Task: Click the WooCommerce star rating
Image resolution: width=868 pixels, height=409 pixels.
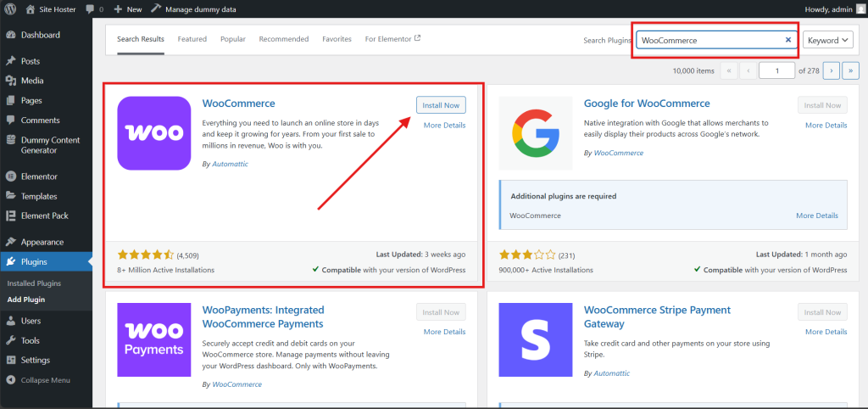Action: 146,255
